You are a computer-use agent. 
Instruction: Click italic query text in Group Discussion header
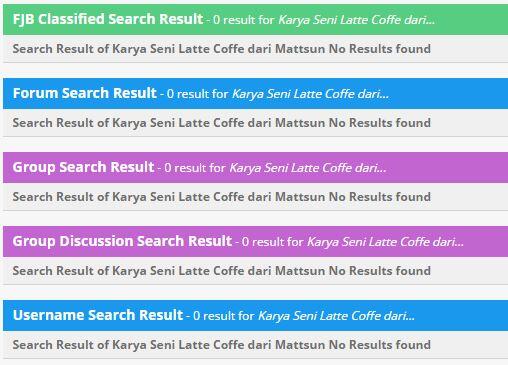(x=385, y=242)
